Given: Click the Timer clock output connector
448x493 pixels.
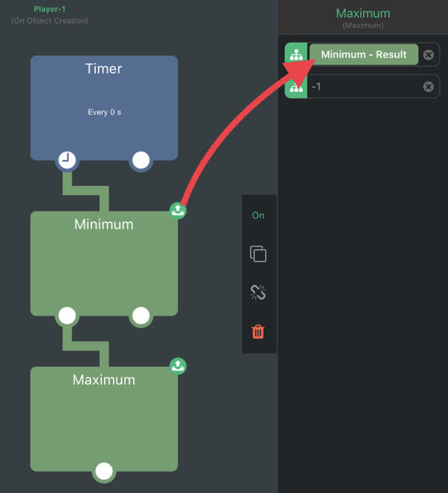Looking at the screenshot, I should pyautogui.click(x=67, y=160).
